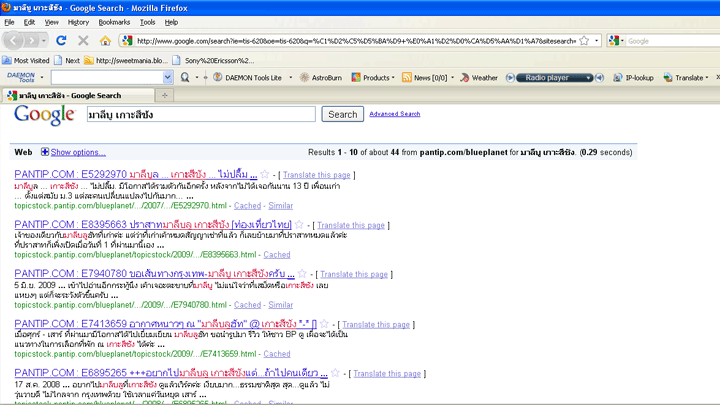Star the E6895265 search result

point(335,372)
